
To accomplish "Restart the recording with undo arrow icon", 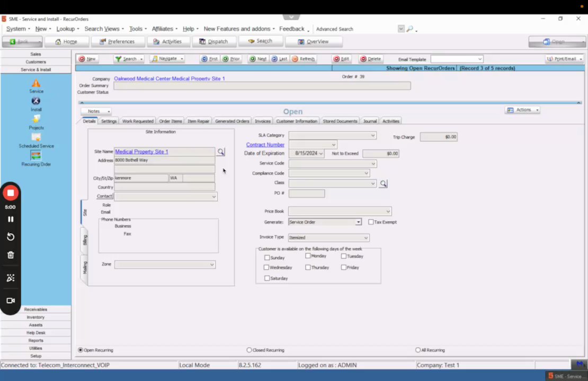I will [x=11, y=237].
